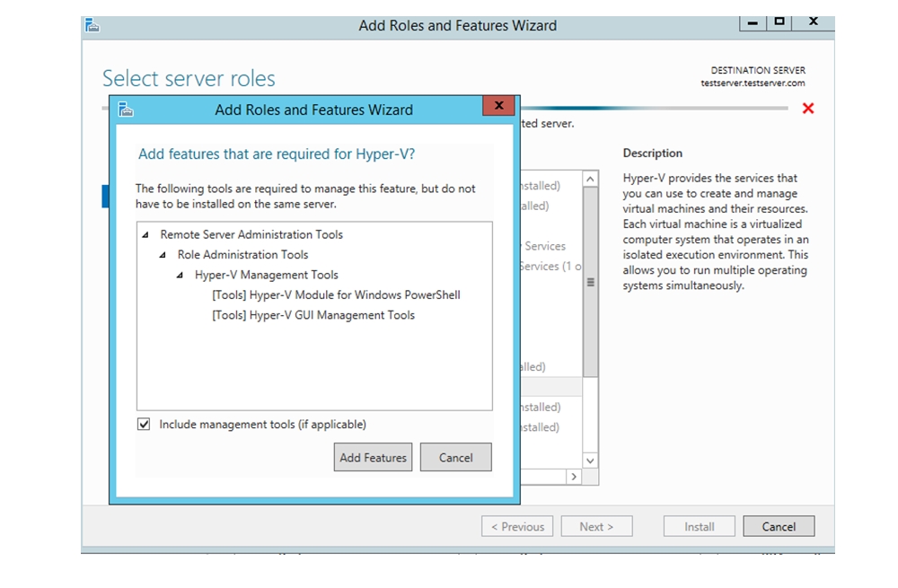This screenshot has width=898, height=588.
Task: Select Hyper-V GUI Management Tools item
Action: point(313,315)
